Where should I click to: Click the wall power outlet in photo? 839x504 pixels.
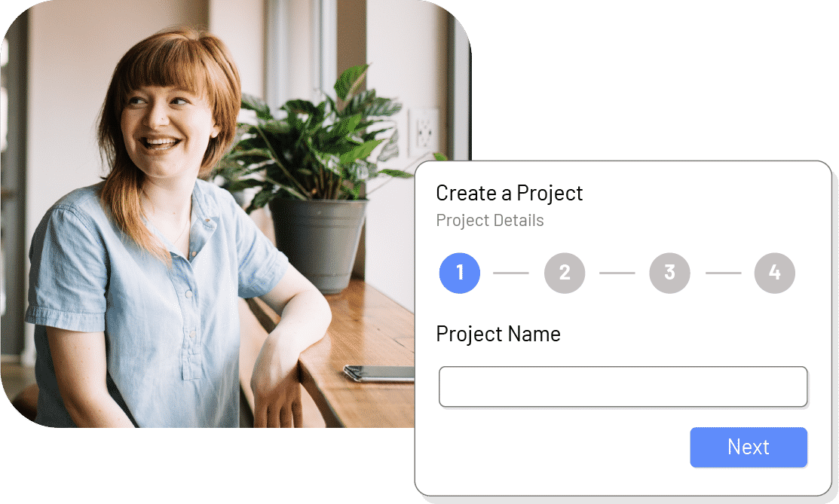pos(423,132)
